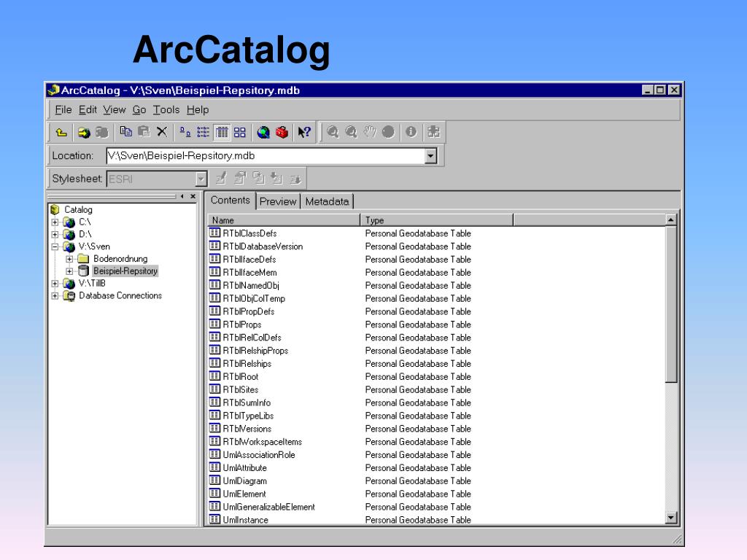The image size is (747, 560).
Task: Switch to the Metadata tab
Action: coord(328,201)
